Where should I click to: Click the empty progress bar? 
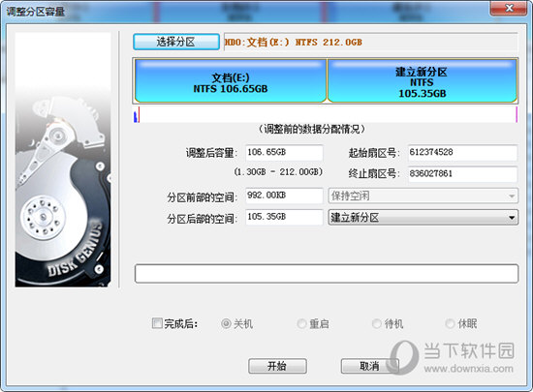click(327, 274)
